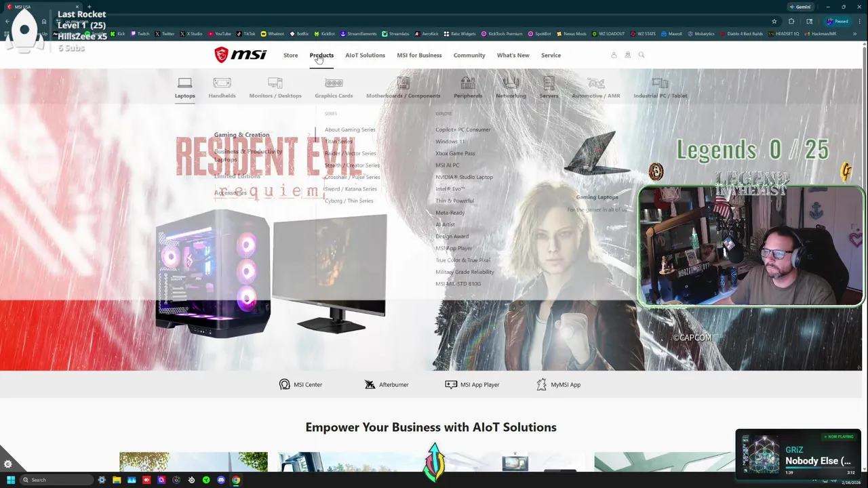The width and height of the screenshot is (868, 488).
Task: Bookmark this page with the star icon
Action: pos(774,21)
